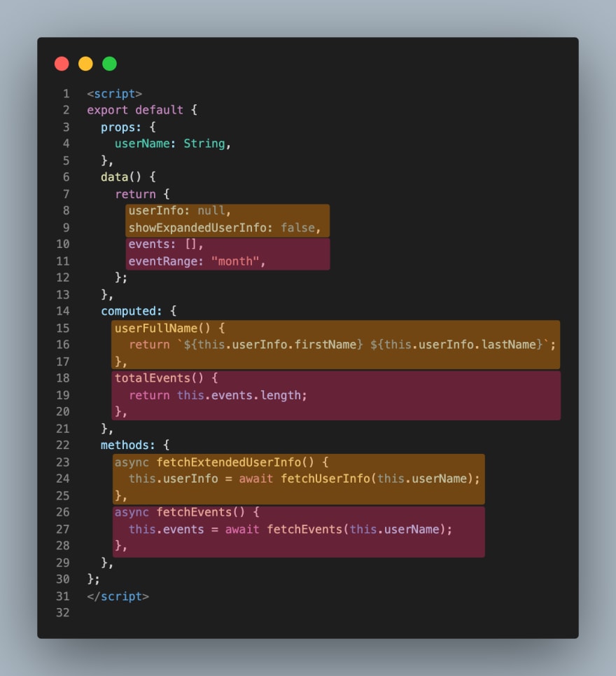Screen dimensions: 616x676
Task: Click the closing </script> tag
Action: click(x=118, y=596)
